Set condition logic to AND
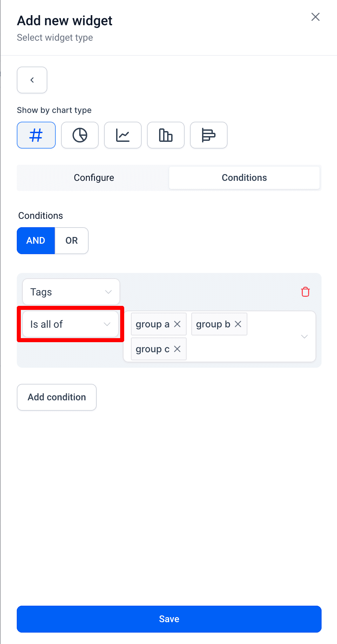Screen dimensions: 337x644 36,241
